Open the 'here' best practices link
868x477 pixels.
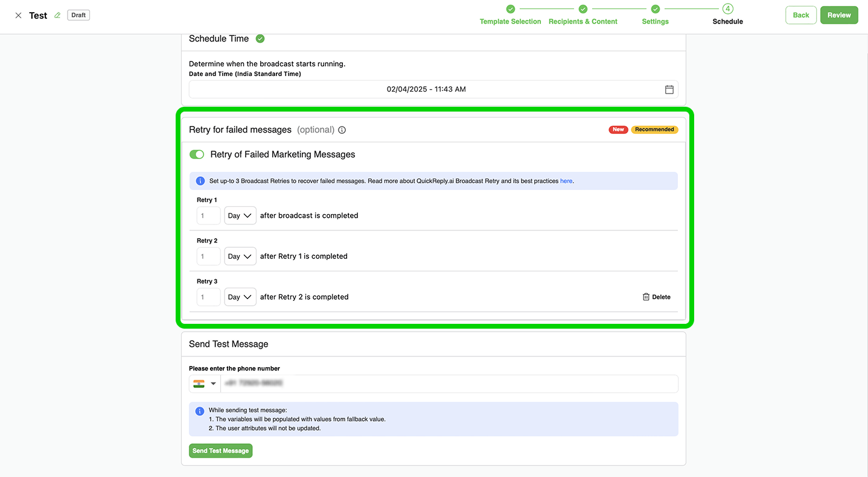click(566, 181)
